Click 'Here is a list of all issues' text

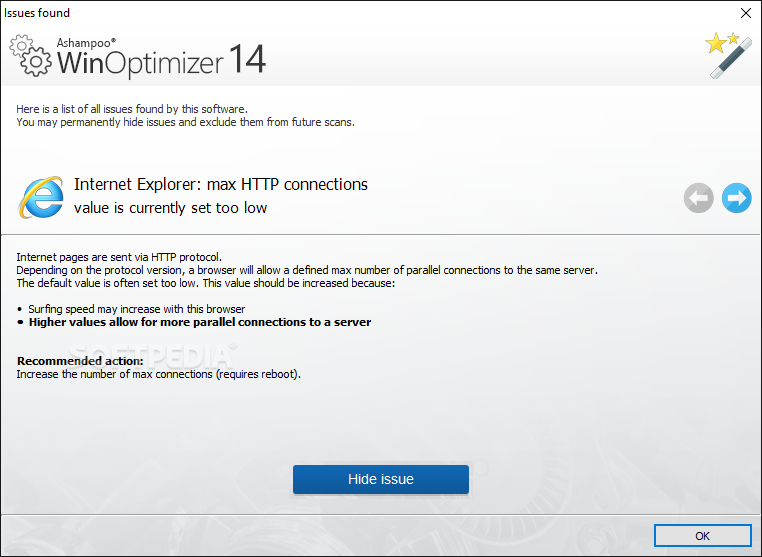pos(132,109)
